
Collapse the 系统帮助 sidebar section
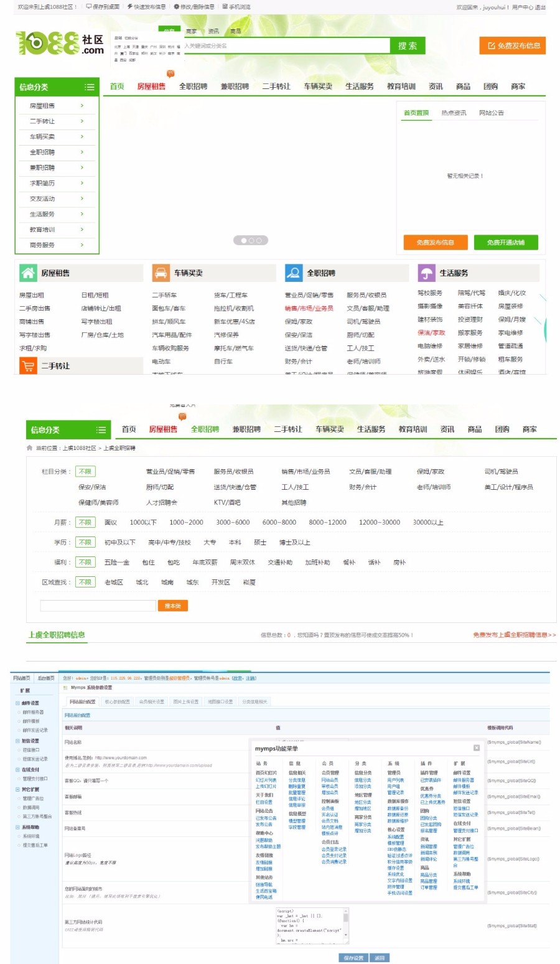17,826
